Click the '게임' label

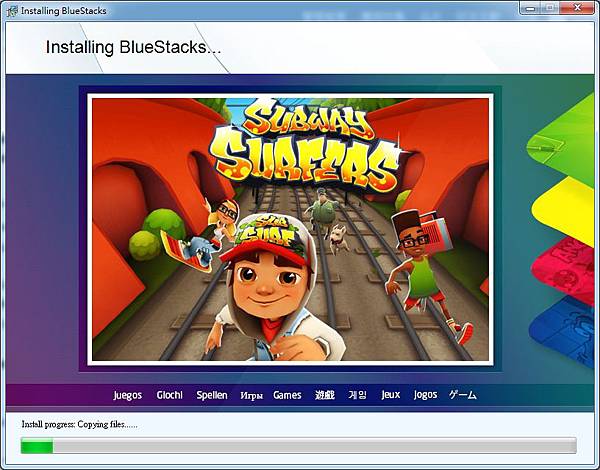tap(357, 395)
